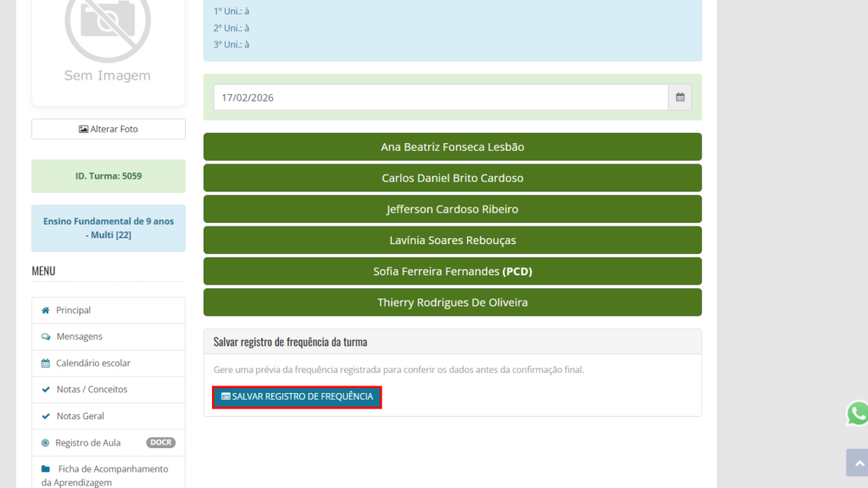868x488 pixels.
Task: Open WhatsApp chat floating icon
Action: [857, 413]
